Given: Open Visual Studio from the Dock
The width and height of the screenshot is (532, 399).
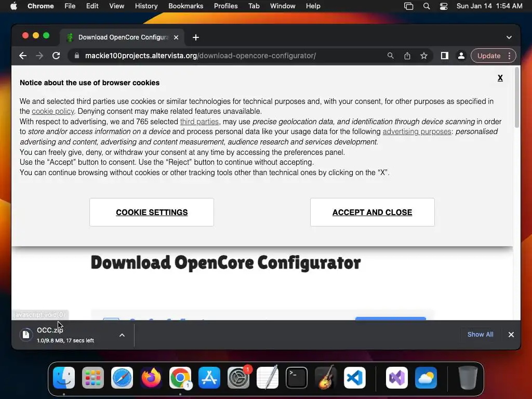Looking at the screenshot, I should [x=397, y=378].
